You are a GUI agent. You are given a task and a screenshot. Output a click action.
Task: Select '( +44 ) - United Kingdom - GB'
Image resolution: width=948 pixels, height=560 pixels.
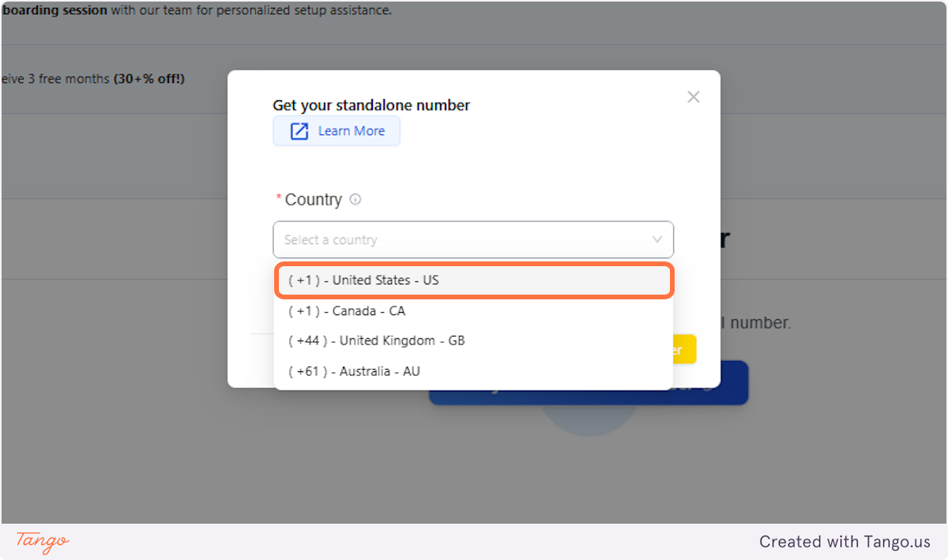tap(473, 340)
